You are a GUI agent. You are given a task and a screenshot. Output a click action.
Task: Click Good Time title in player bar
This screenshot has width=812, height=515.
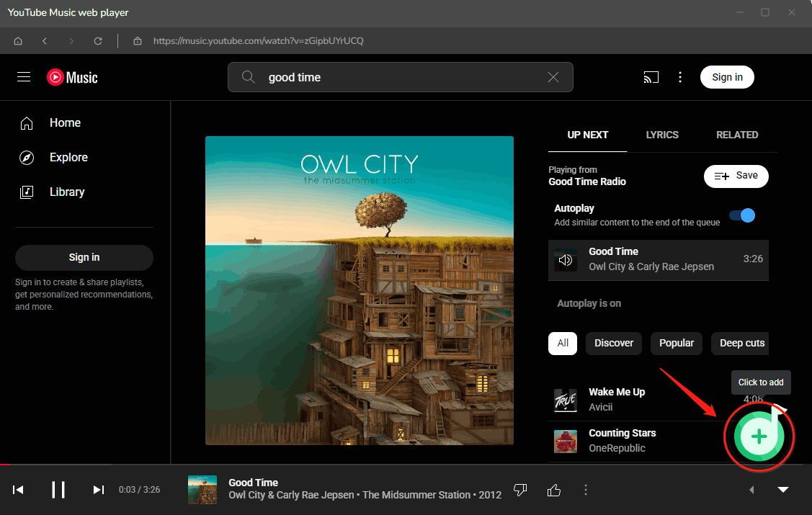[x=253, y=483]
